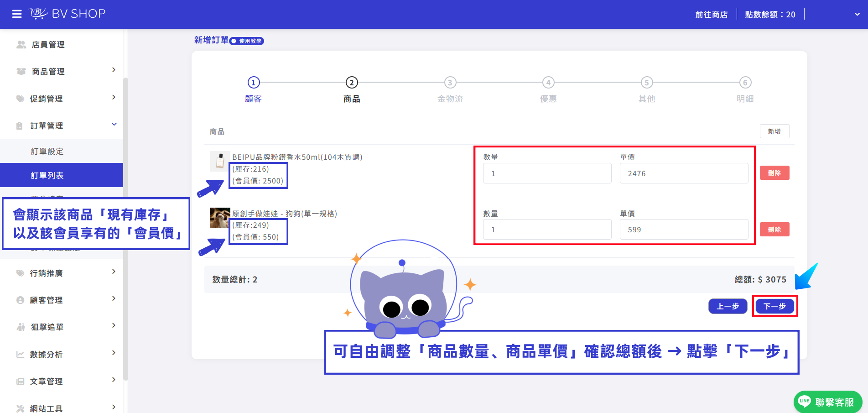Delete the BEIPU perfume product row
This screenshot has width=868, height=413.
774,173
